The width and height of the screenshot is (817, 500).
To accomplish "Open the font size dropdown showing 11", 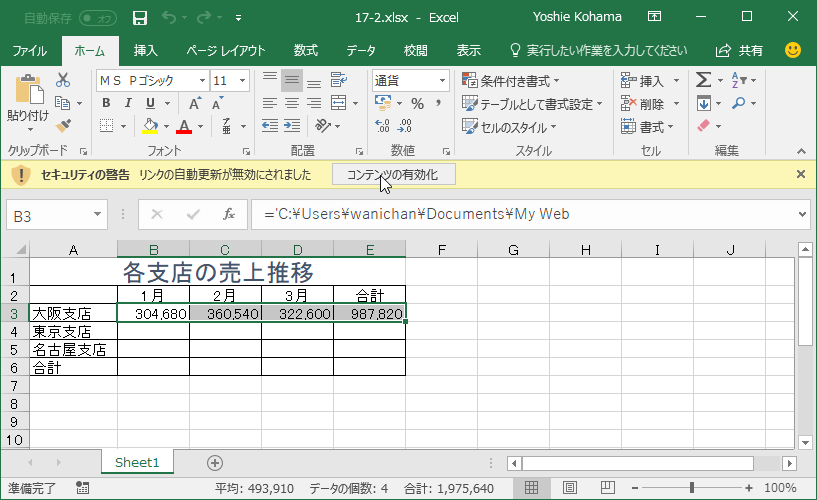I will click(x=242, y=81).
